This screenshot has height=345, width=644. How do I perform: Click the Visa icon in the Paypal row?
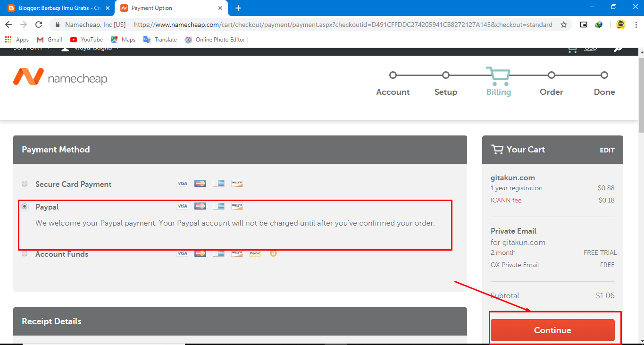[182, 206]
